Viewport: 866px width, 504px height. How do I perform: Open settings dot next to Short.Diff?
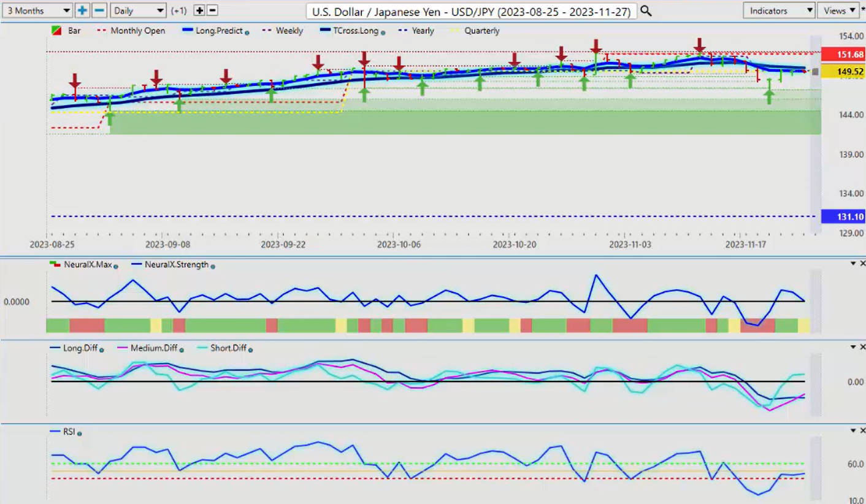click(x=251, y=349)
